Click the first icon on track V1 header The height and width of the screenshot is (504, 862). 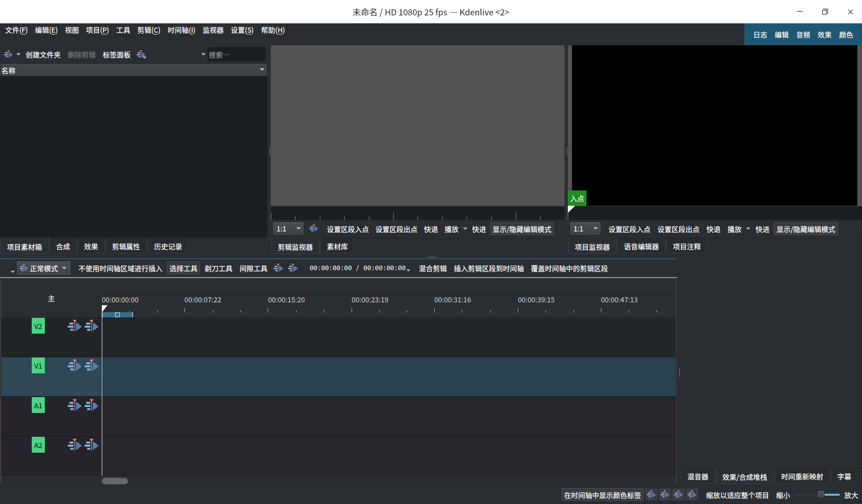pyautogui.click(x=74, y=365)
